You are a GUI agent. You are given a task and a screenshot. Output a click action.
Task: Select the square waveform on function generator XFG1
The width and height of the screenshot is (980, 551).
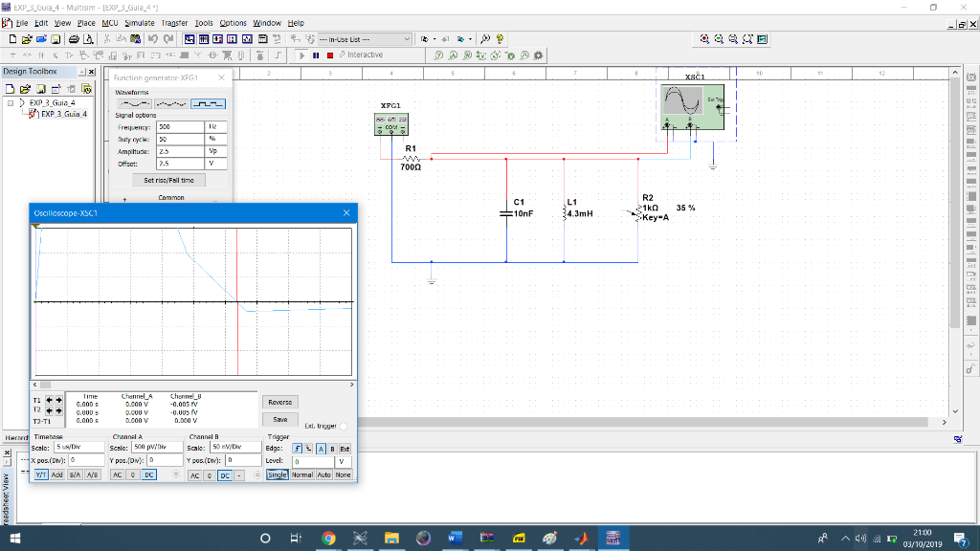[x=209, y=103]
